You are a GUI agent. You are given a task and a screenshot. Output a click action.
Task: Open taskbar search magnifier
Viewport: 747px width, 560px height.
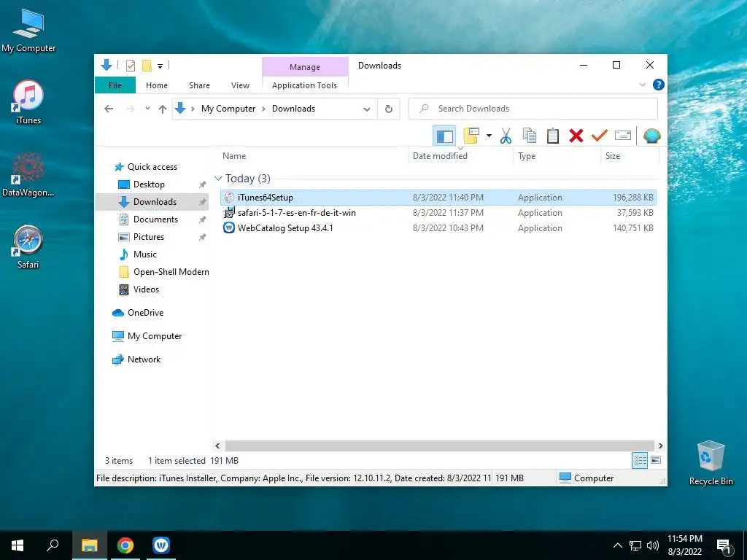(x=53, y=545)
